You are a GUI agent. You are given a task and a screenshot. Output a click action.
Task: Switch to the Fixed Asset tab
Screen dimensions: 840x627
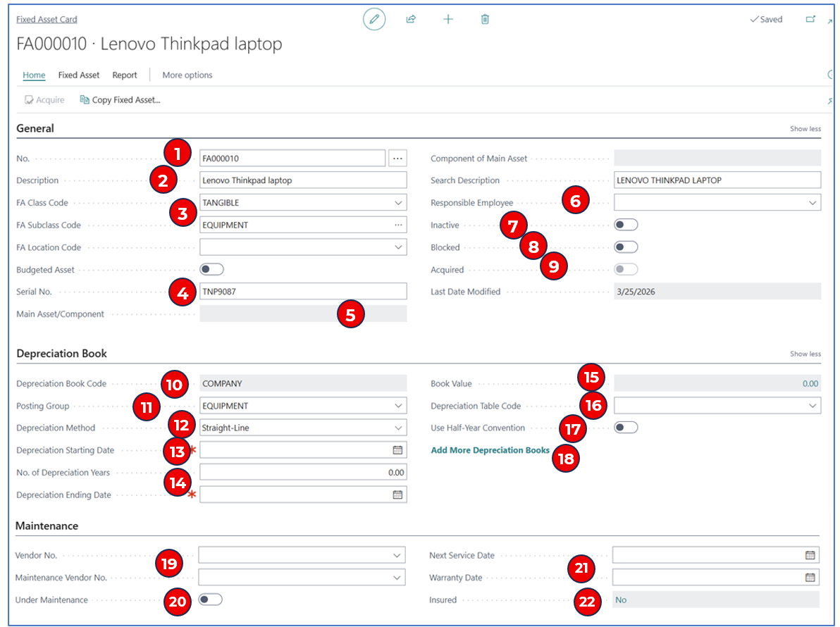pyautogui.click(x=79, y=75)
